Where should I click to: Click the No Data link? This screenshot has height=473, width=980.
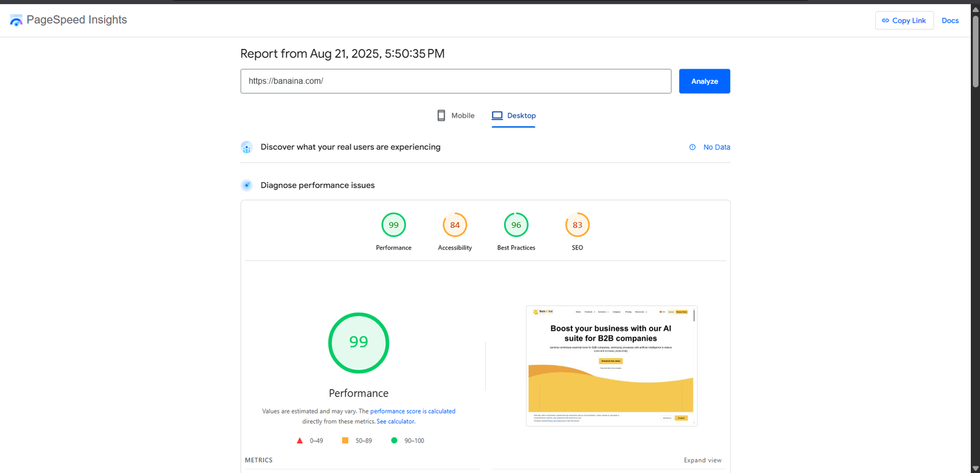click(717, 147)
